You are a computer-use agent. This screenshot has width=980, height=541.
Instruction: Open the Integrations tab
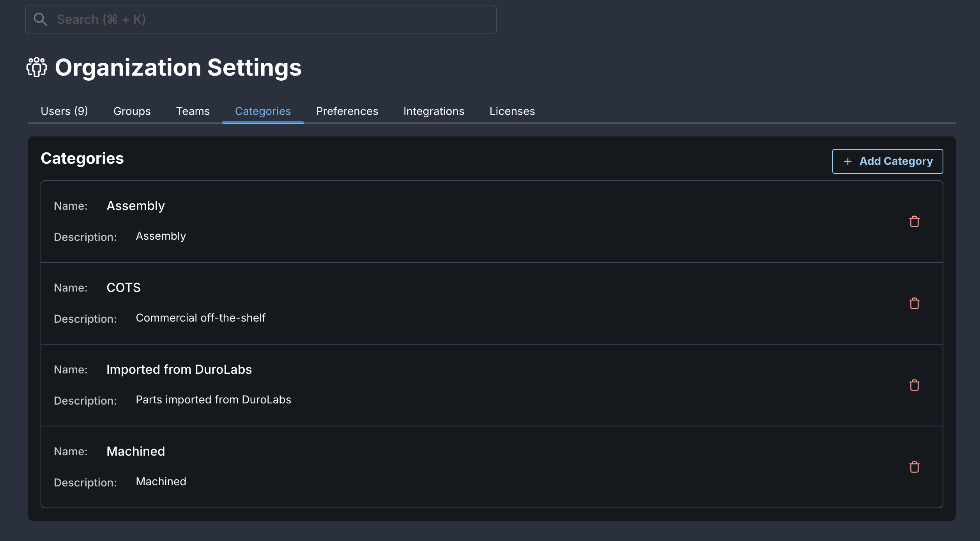pyautogui.click(x=433, y=111)
